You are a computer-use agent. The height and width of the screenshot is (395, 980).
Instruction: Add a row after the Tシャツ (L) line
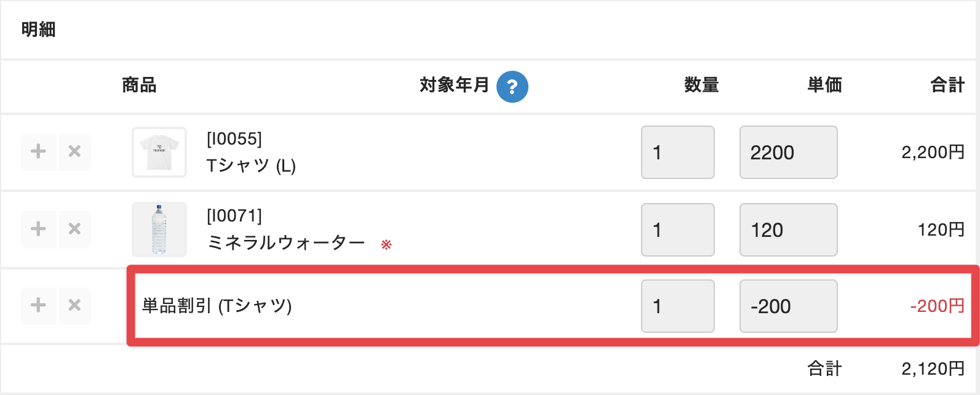38,151
